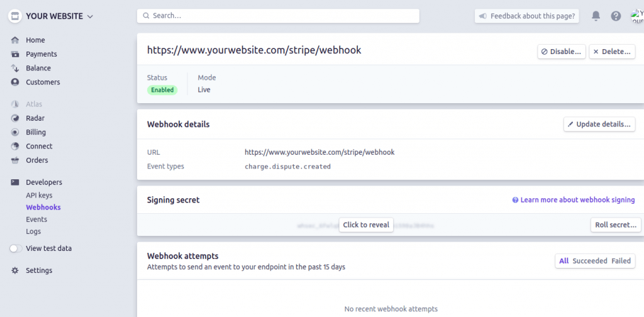Click the No recent webhook attempts message
The height and width of the screenshot is (317, 644).
point(391,309)
